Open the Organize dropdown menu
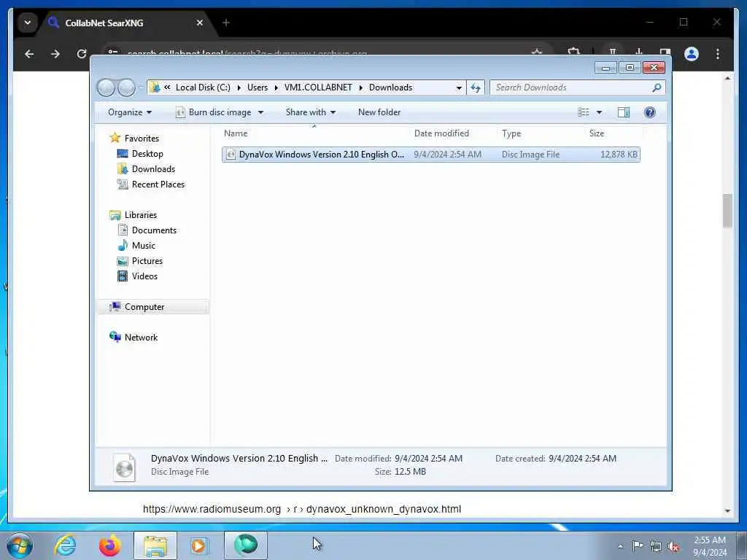This screenshot has height=560, width=747. [x=130, y=112]
